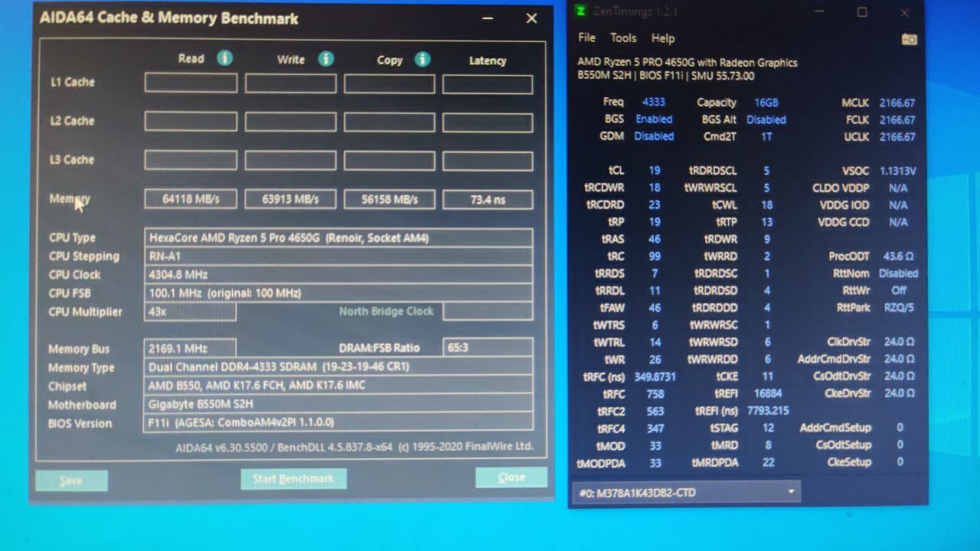This screenshot has width=980, height=551.
Task: Click the Memory Bus value 2169.1 MHz
Action: [190, 348]
